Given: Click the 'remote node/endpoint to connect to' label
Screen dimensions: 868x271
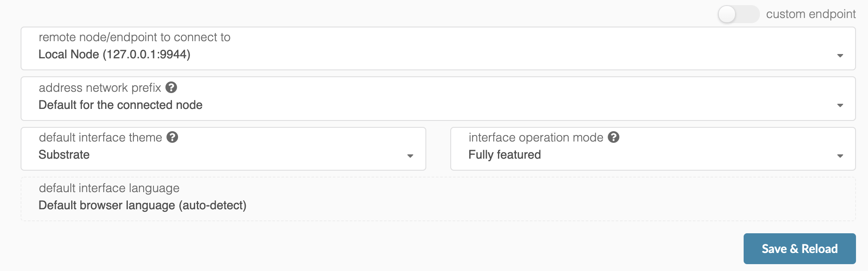Looking at the screenshot, I should (135, 37).
